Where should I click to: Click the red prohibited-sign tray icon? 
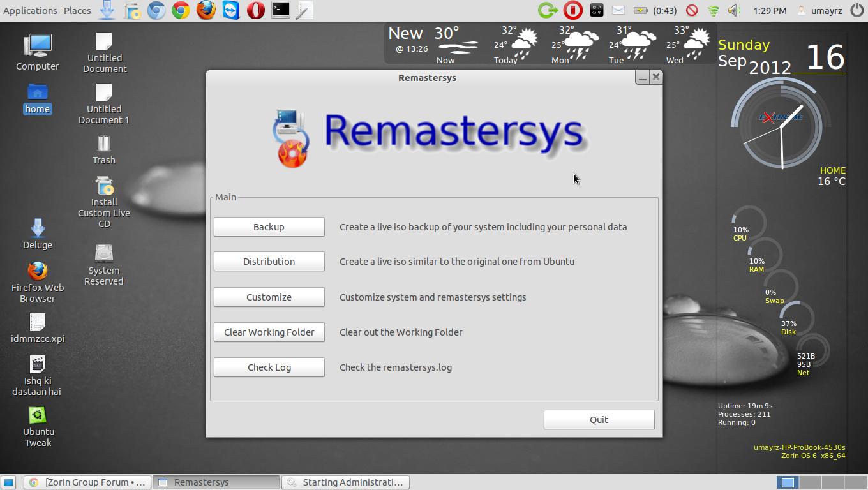[692, 10]
